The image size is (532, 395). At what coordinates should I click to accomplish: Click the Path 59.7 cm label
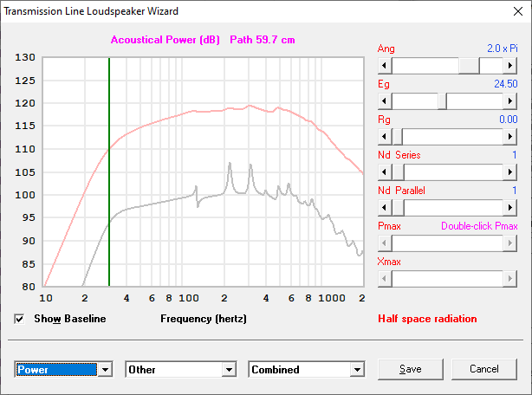263,40
